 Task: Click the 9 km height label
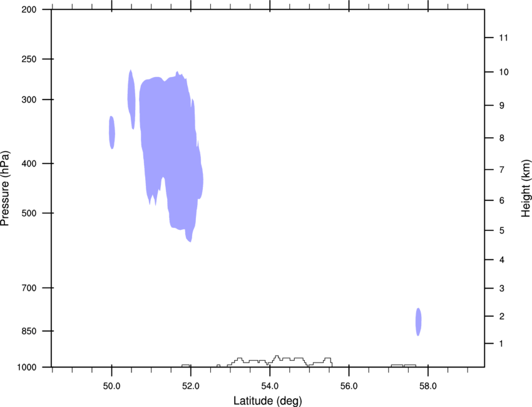(502, 106)
